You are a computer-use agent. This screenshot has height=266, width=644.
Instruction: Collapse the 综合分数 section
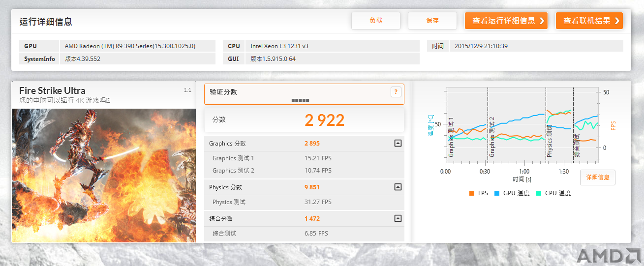[398, 219]
